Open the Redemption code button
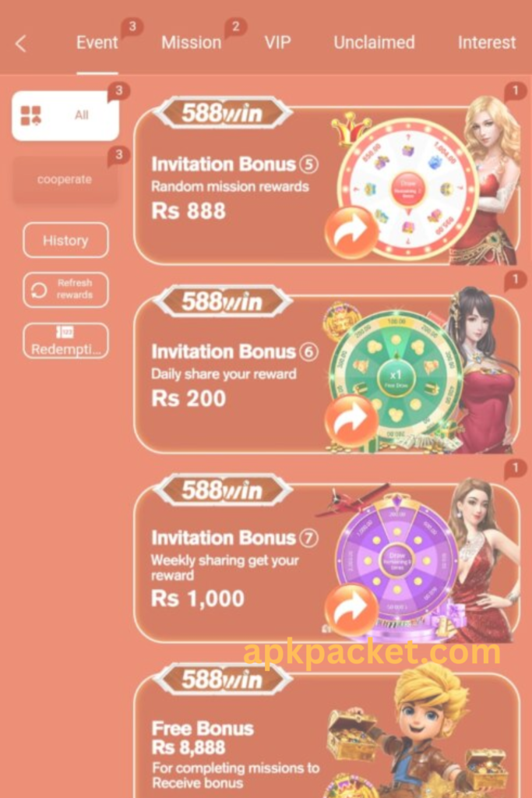The image size is (532, 798). tap(65, 341)
